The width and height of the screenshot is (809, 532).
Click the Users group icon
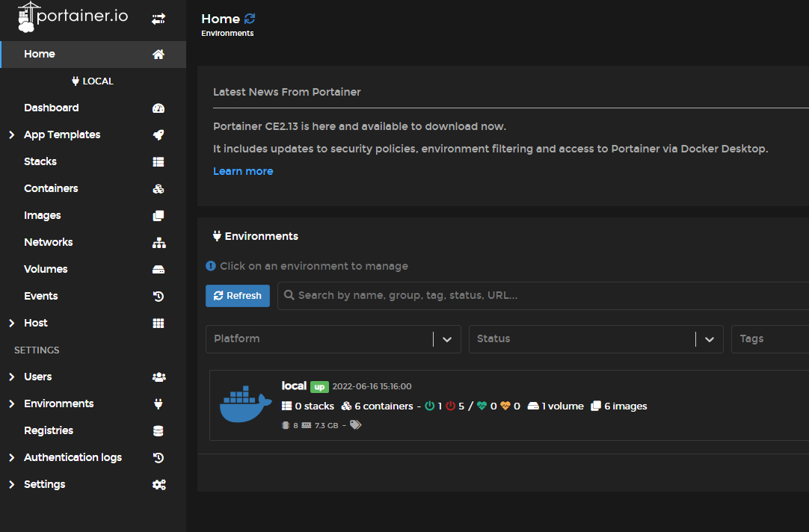point(159,377)
